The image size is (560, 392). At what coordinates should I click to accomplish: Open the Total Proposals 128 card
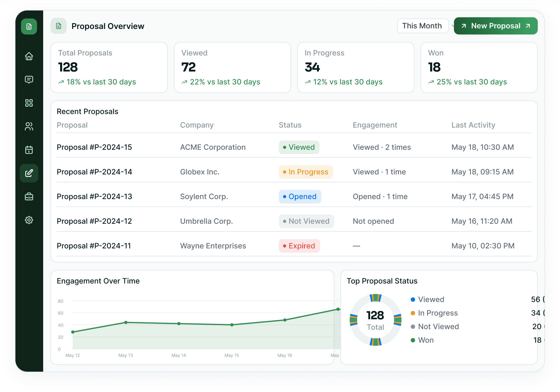click(109, 67)
